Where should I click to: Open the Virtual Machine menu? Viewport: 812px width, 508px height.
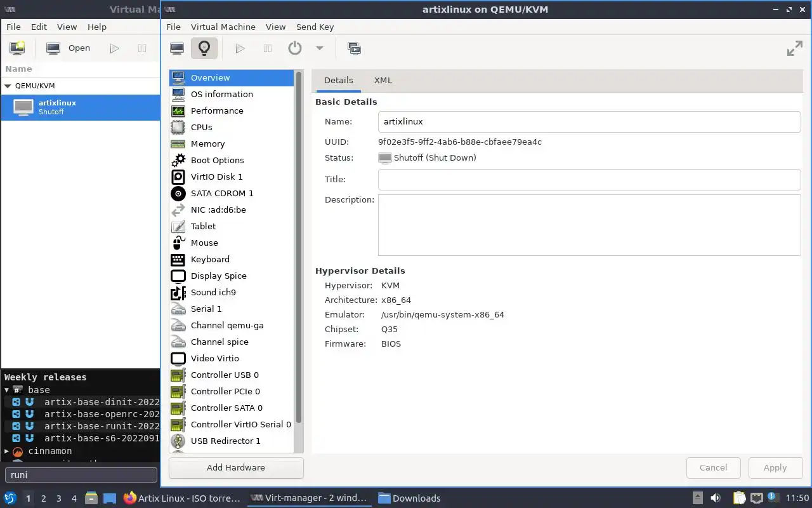223,27
